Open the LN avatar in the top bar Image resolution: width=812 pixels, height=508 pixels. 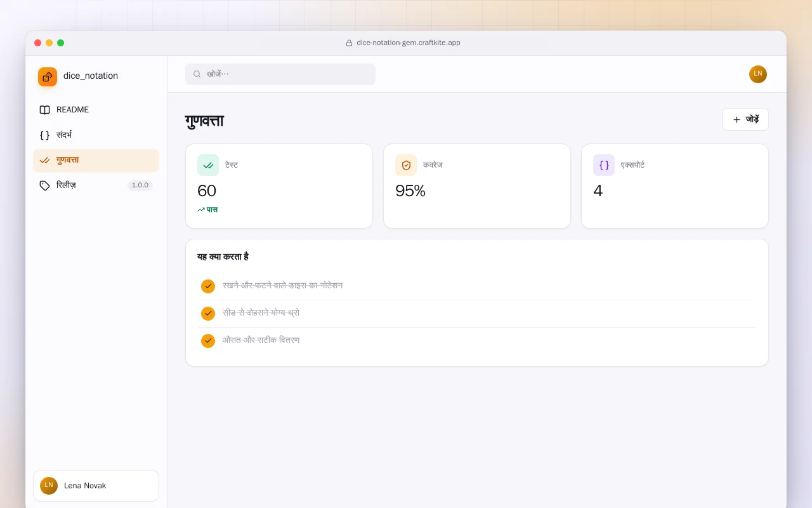pyautogui.click(x=758, y=74)
